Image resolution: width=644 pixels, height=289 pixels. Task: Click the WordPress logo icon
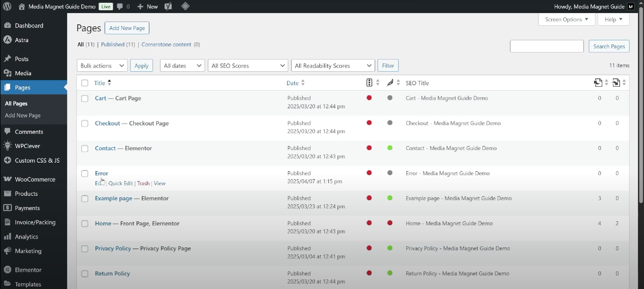point(7,6)
